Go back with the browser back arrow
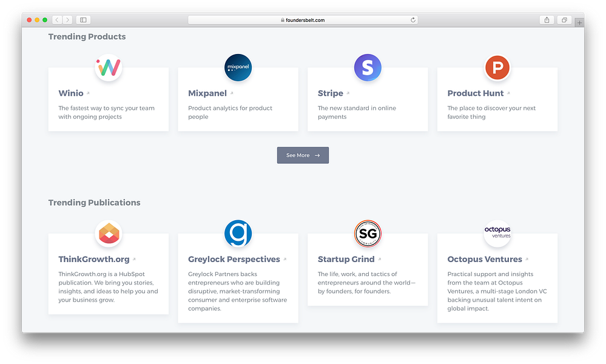Image resolution: width=606 pixels, height=364 pixels. coord(57,19)
